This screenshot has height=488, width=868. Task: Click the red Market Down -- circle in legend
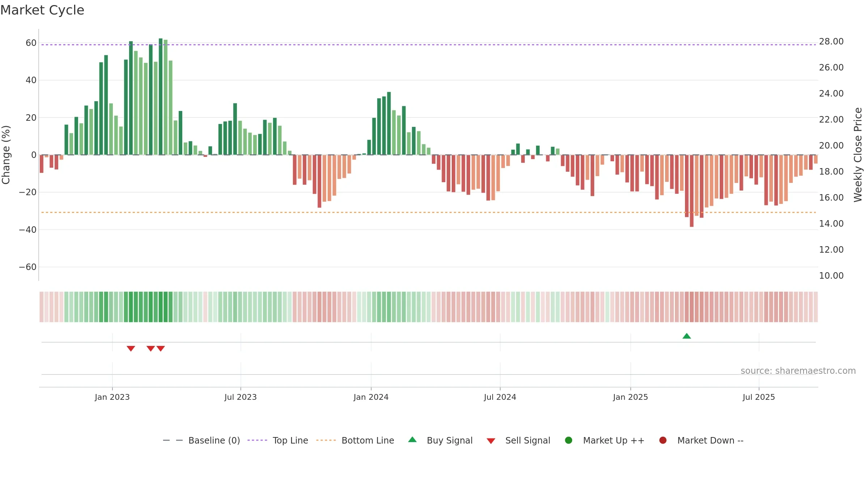point(663,440)
